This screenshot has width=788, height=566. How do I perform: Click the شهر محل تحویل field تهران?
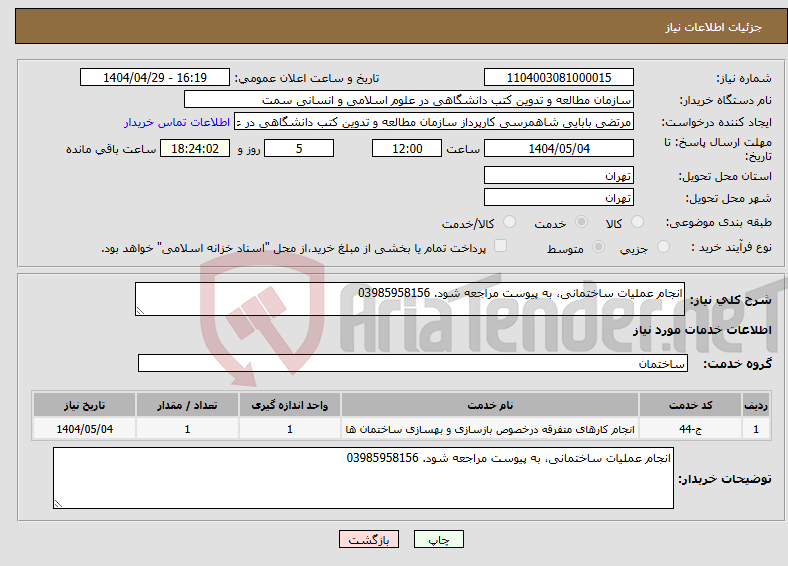pyautogui.click(x=559, y=197)
